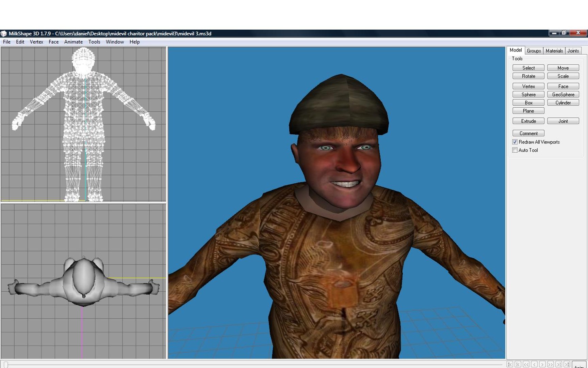Step back one frame arrow

(x=534, y=364)
